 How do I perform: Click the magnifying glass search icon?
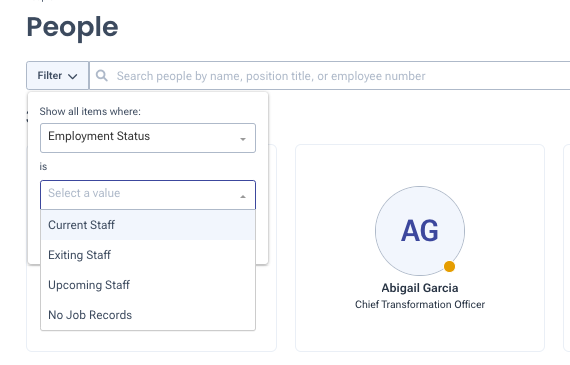click(101, 76)
